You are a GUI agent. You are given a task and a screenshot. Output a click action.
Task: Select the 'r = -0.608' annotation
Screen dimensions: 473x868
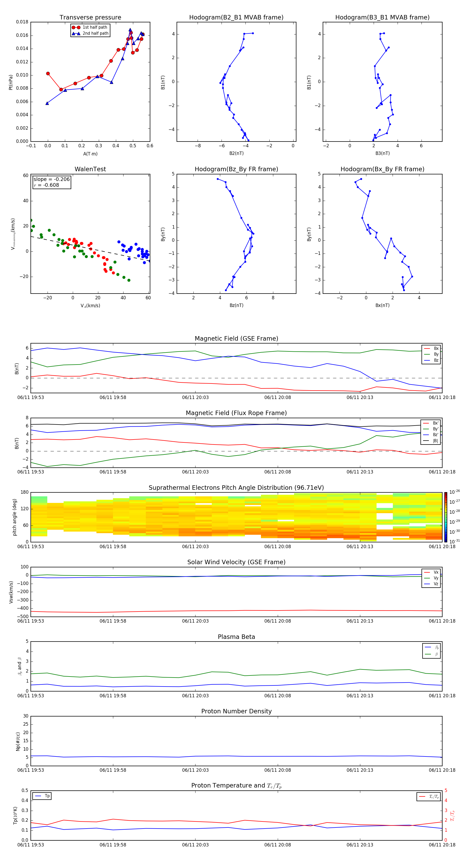47,185
